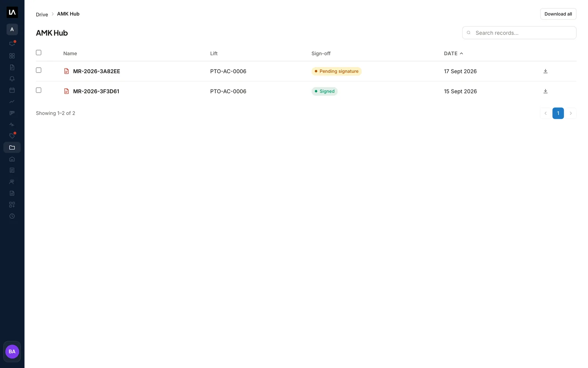Click the Name column header
Viewport: 588px width, 368px height.
click(x=70, y=53)
